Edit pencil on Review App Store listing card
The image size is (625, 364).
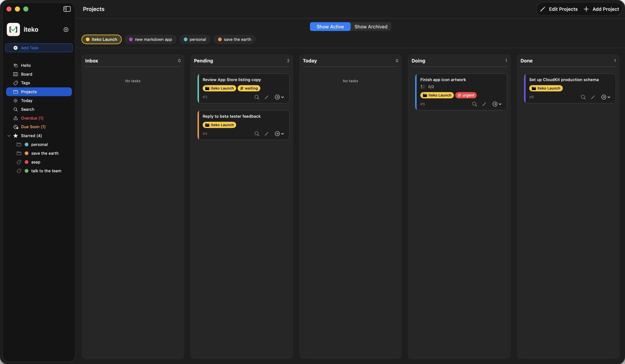point(266,97)
